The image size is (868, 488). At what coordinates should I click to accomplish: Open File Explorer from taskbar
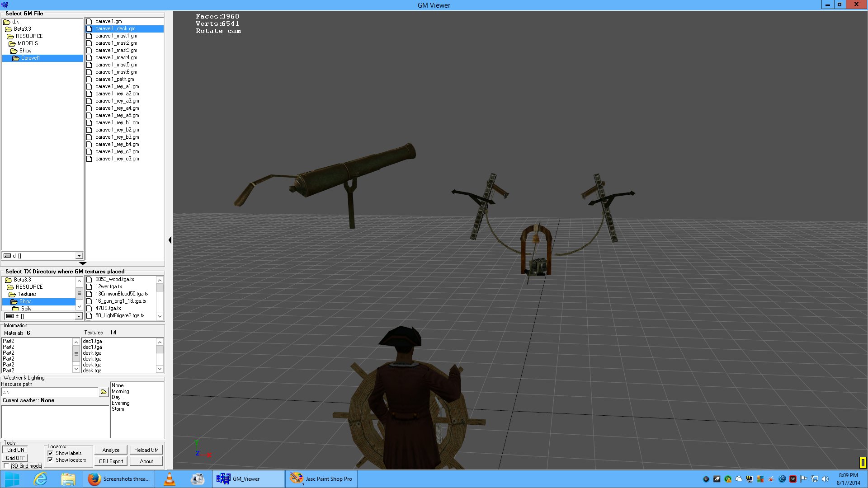tap(68, 479)
